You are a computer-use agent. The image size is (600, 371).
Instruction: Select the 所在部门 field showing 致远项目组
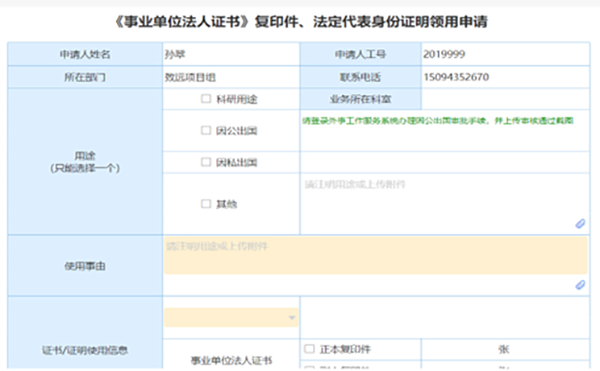[x=231, y=77]
